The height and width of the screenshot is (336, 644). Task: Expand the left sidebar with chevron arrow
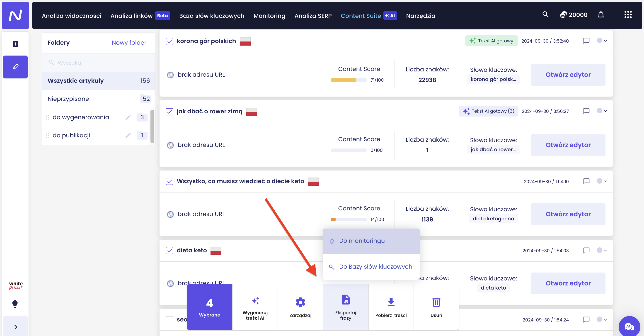(x=15, y=327)
